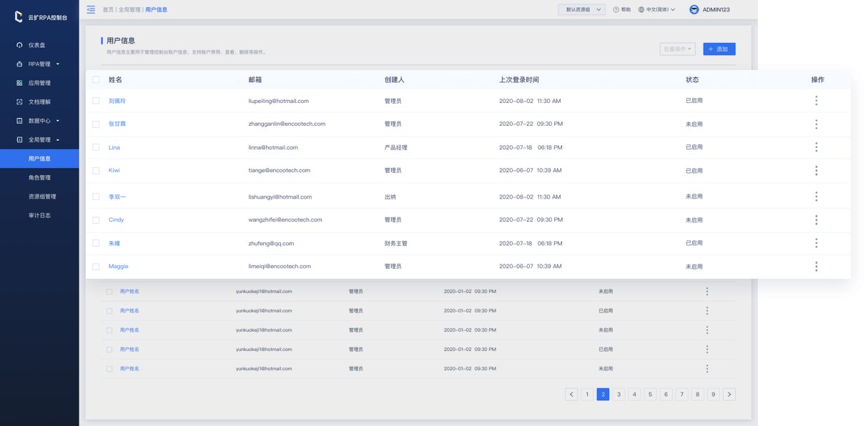The width and height of the screenshot is (868, 426).
Task: Tick the checkbox for 张甘霖
Action: (96, 124)
